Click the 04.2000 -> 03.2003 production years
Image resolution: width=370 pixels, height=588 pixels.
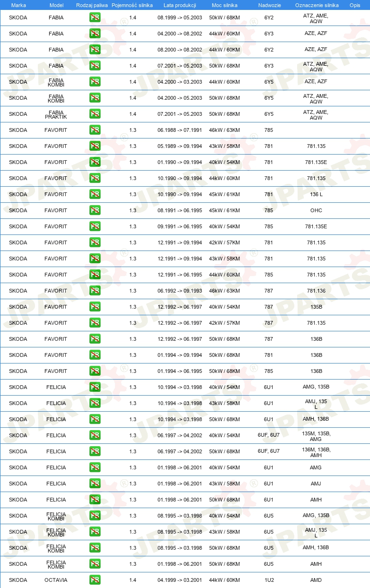(180, 82)
